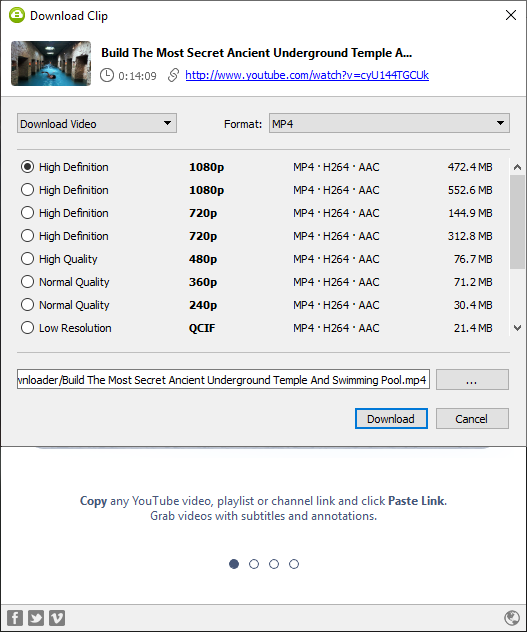Close the Download Clip dialog
This screenshot has width=527, height=632.
click(x=511, y=15)
